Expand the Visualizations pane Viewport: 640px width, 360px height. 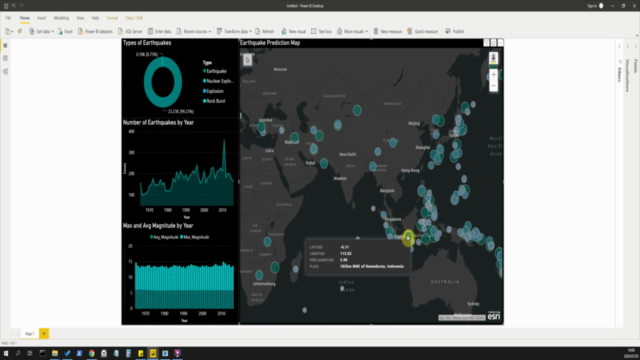click(x=628, y=47)
